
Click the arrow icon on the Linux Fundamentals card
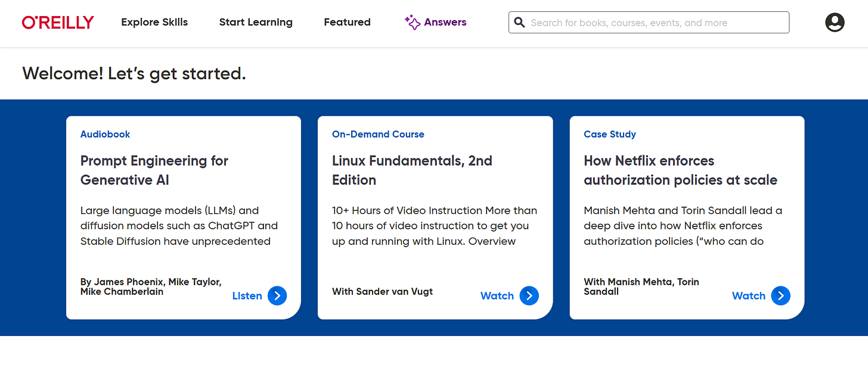pyautogui.click(x=529, y=296)
